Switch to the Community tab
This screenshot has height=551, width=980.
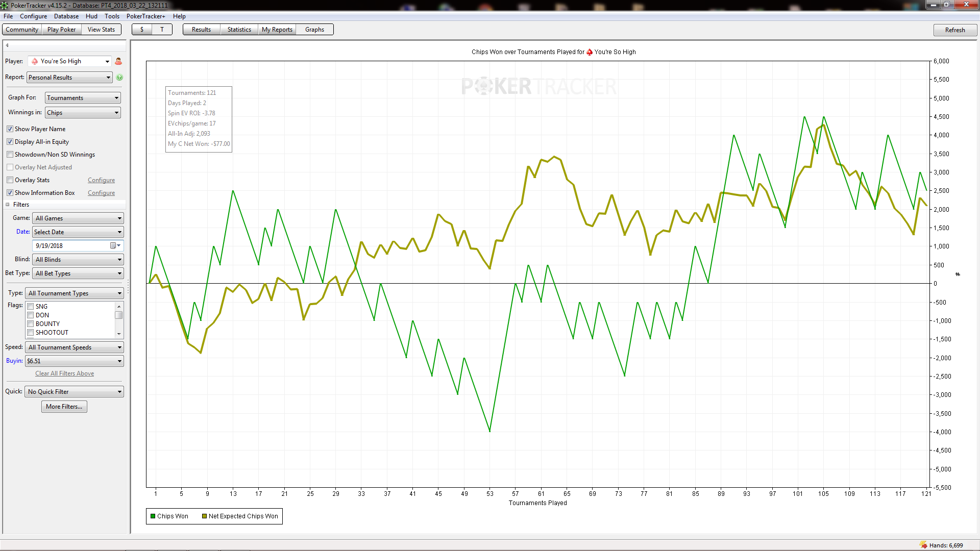[x=22, y=30]
